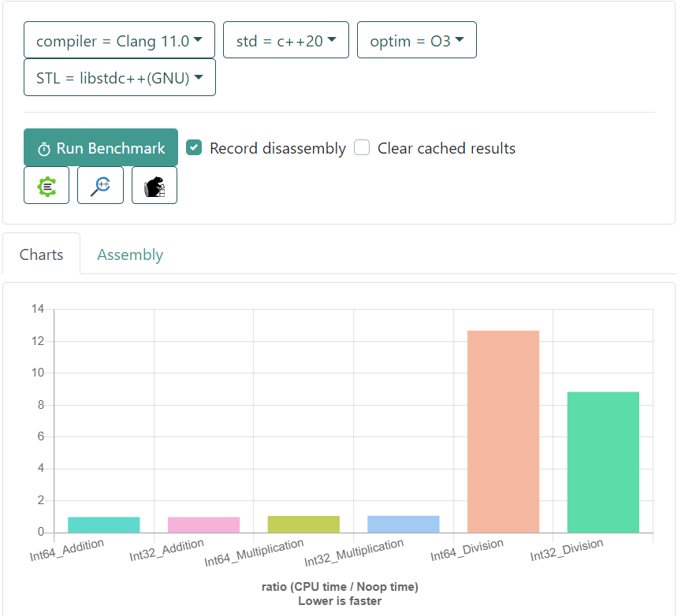Expand the std = c++20 dropdown
Screen dimensions: 681x616
(287, 40)
